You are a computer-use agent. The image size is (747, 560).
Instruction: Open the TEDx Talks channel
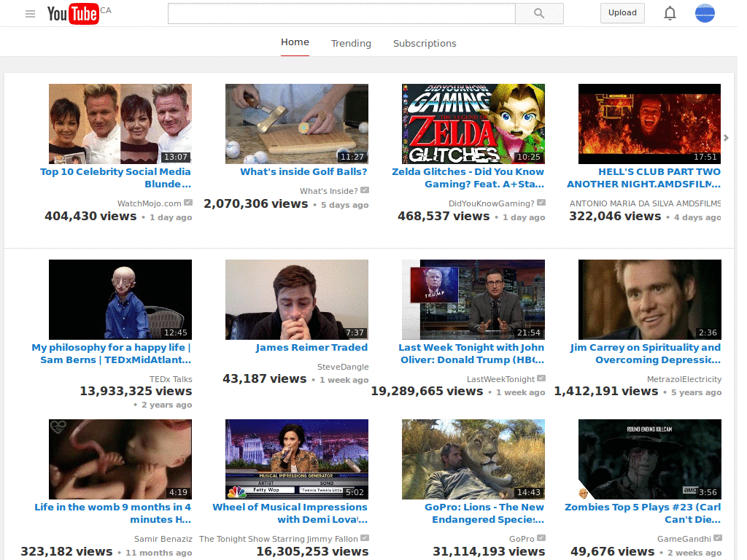171,379
